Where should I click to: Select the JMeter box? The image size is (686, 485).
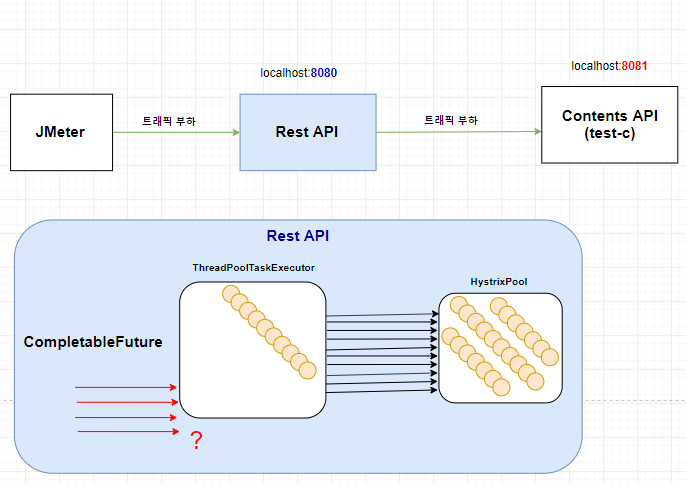(x=61, y=132)
